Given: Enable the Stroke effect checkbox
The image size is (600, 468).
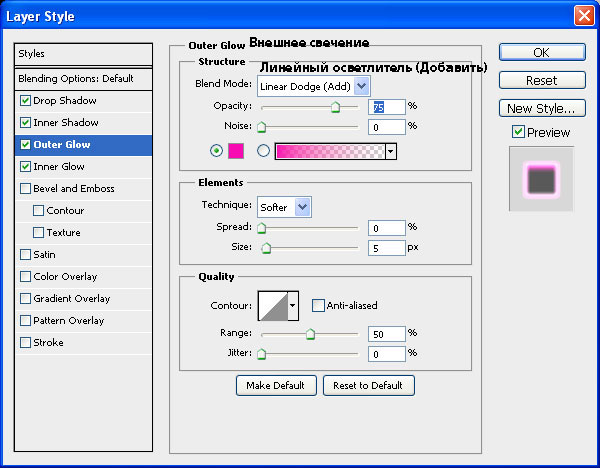Looking at the screenshot, I should [25, 342].
